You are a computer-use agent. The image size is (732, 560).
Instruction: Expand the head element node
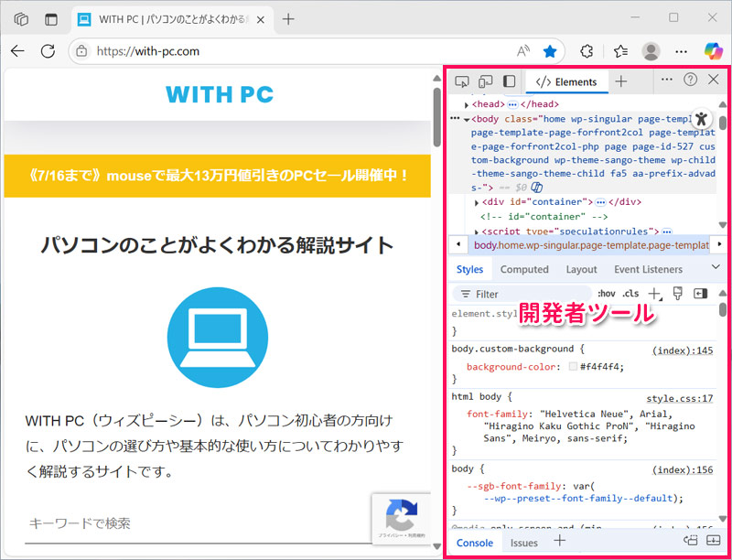(x=467, y=105)
